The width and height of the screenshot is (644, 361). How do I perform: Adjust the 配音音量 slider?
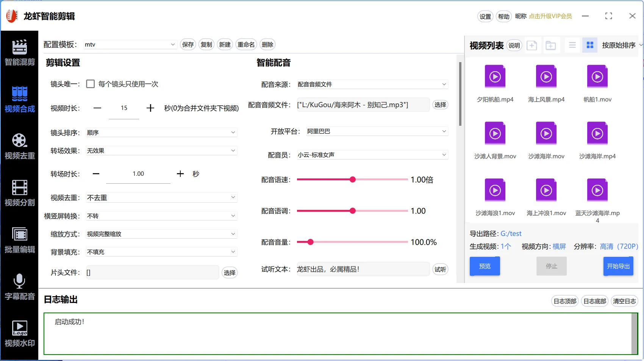(x=352, y=242)
